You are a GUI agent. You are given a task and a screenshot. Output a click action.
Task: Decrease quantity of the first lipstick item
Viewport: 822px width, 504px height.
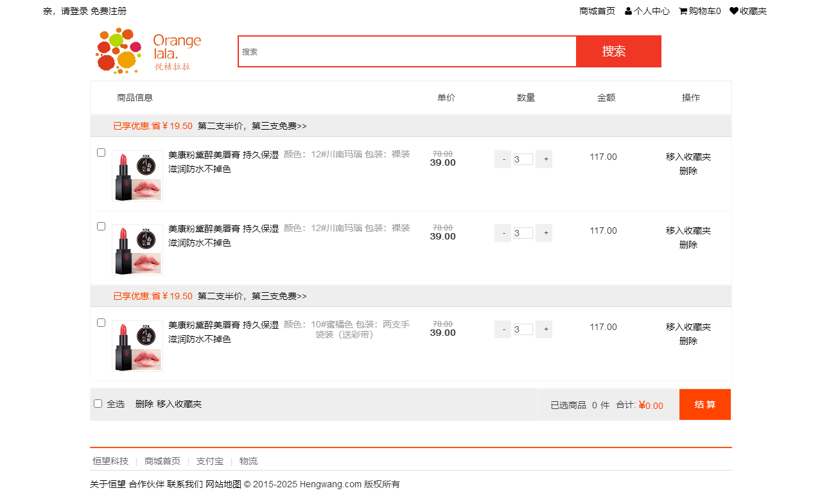503,159
